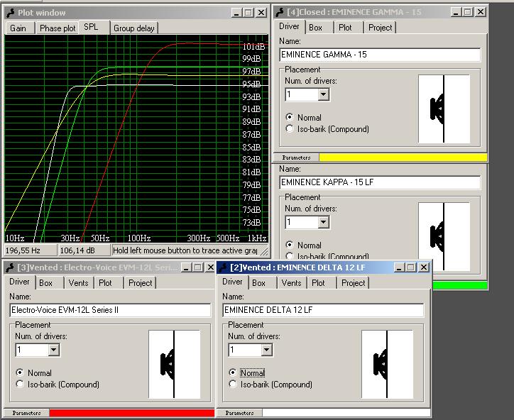The height and width of the screenshot is (420, 514).
Task: Click the red curve color bar in Electro-Voice window
Action: coord(132,413)
